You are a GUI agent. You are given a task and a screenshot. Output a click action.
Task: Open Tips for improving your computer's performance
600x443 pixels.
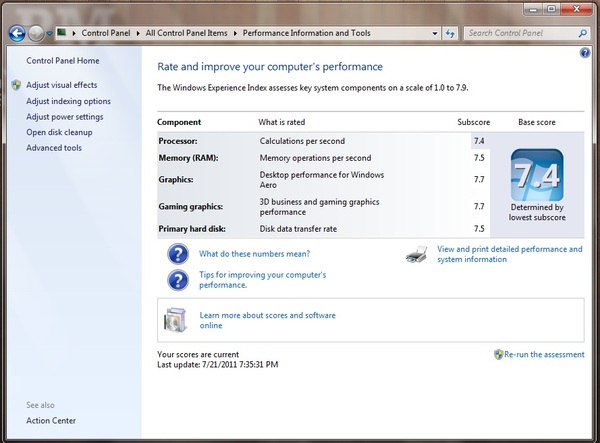pos(262,280)
